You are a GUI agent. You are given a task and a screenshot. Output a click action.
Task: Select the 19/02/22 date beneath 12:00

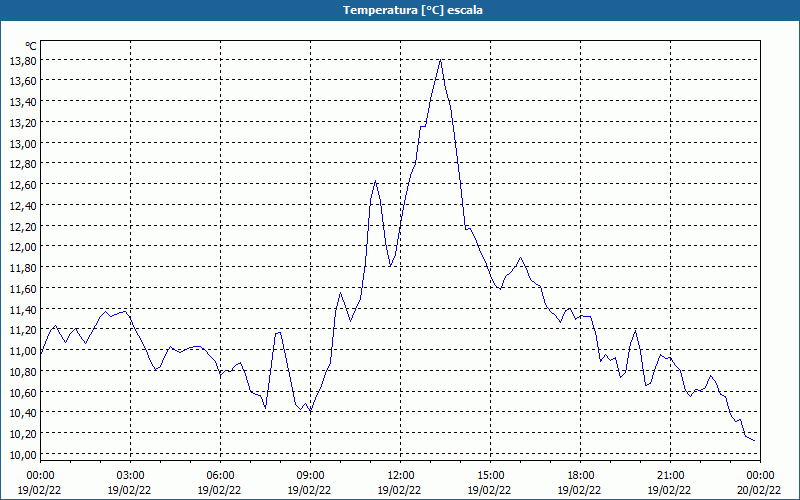click(399, 490)
